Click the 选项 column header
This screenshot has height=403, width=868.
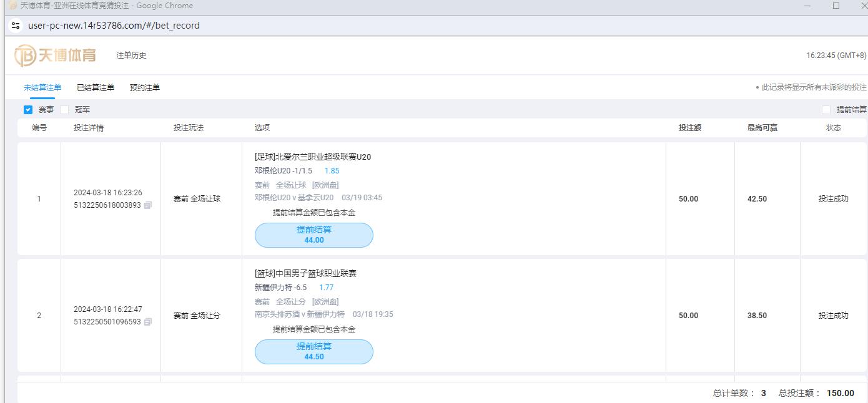(x=262, y=128)
